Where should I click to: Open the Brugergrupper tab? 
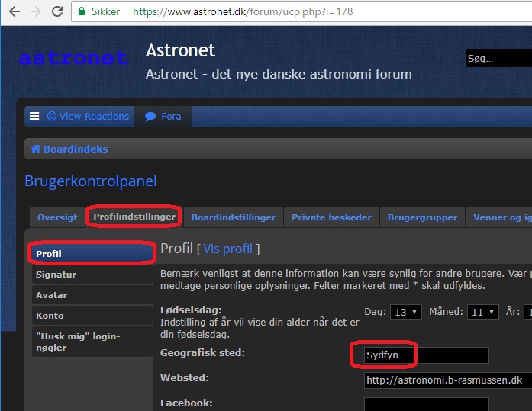click(x=422, y=217)
